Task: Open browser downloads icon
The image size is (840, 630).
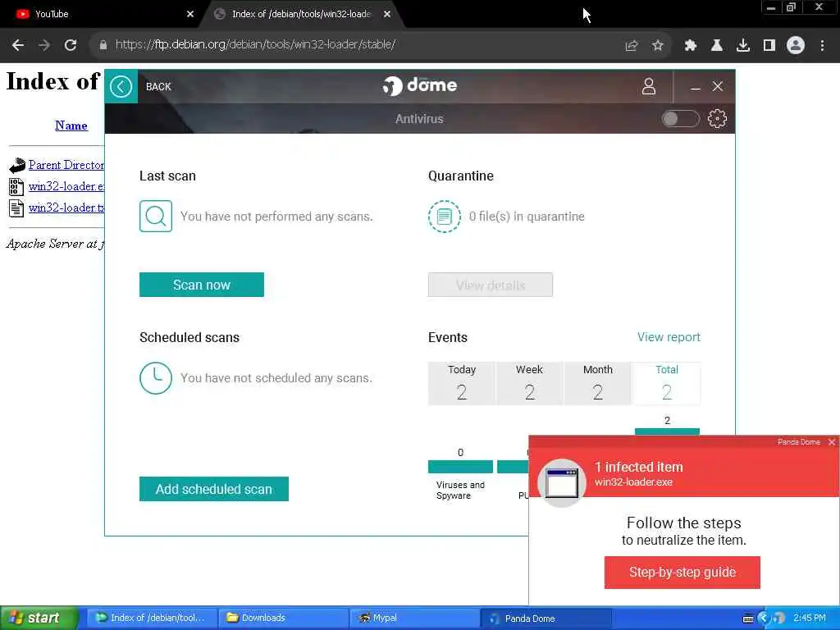Action: click(743, 46)
